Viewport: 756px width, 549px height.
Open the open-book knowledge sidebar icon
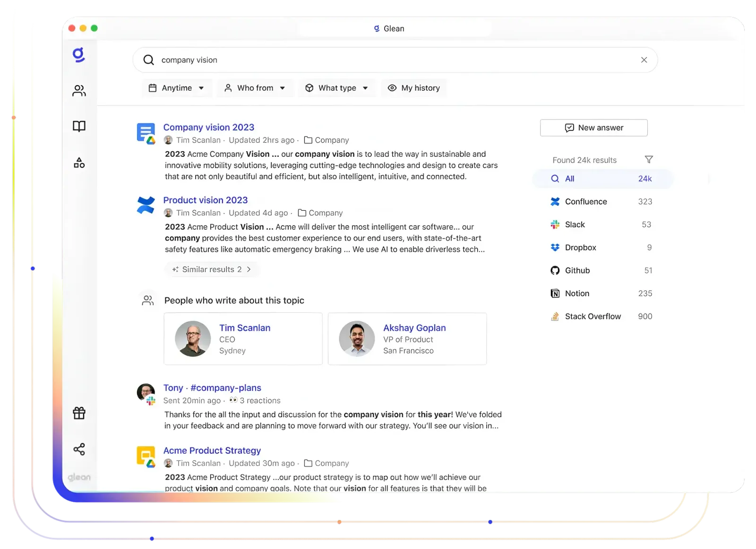pos(79,126)
